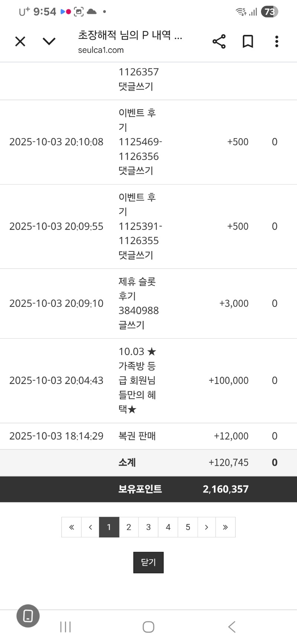Tap the floating phone-rotate icon
The image size is (297, 644).
pos(28,616)
